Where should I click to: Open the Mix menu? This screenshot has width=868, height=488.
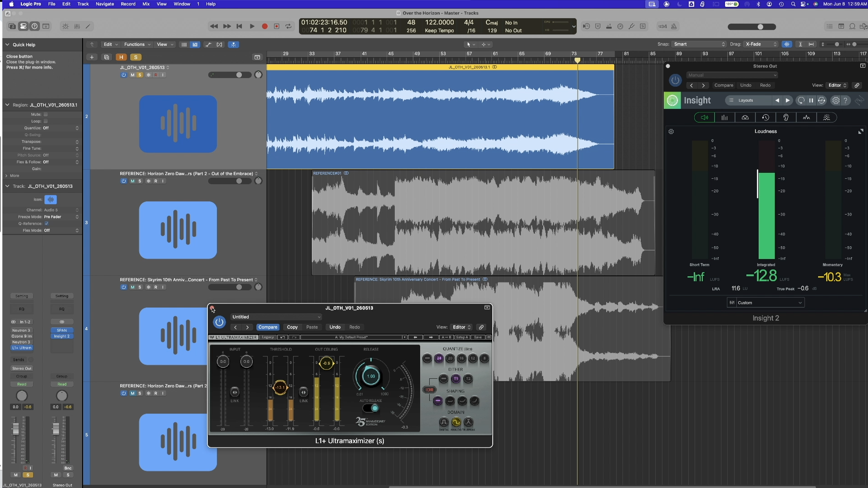[146, 4]
